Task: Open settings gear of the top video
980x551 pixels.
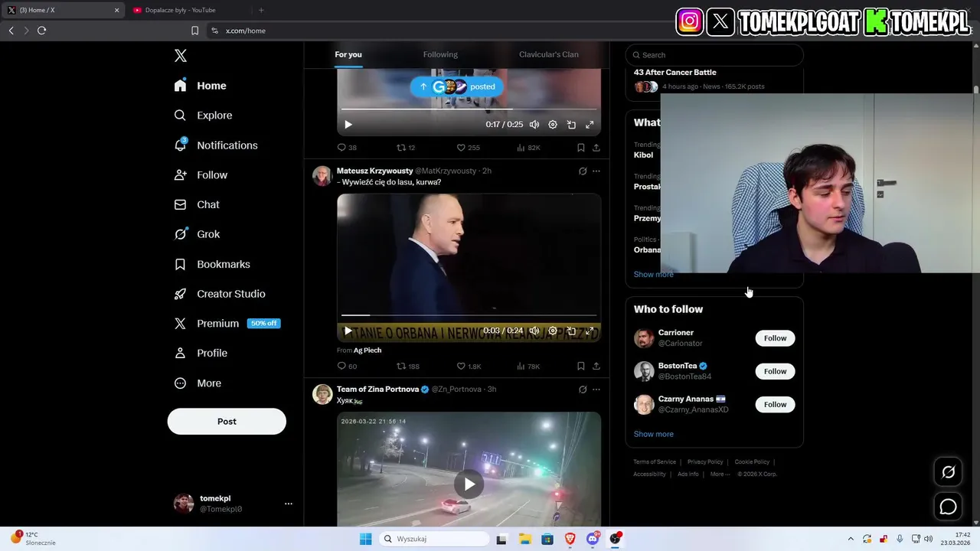Action: tap(553, 125)
